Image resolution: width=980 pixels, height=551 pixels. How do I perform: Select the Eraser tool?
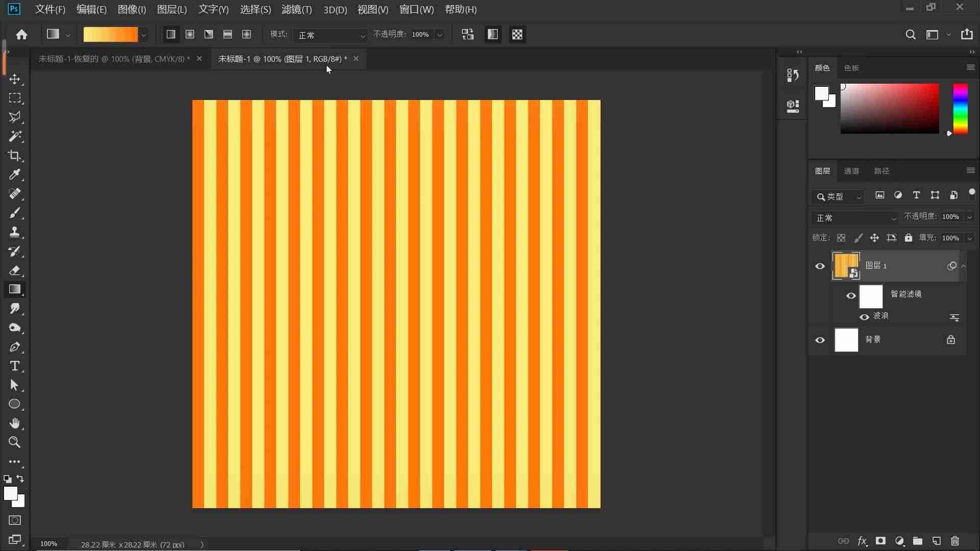[15, 270]
